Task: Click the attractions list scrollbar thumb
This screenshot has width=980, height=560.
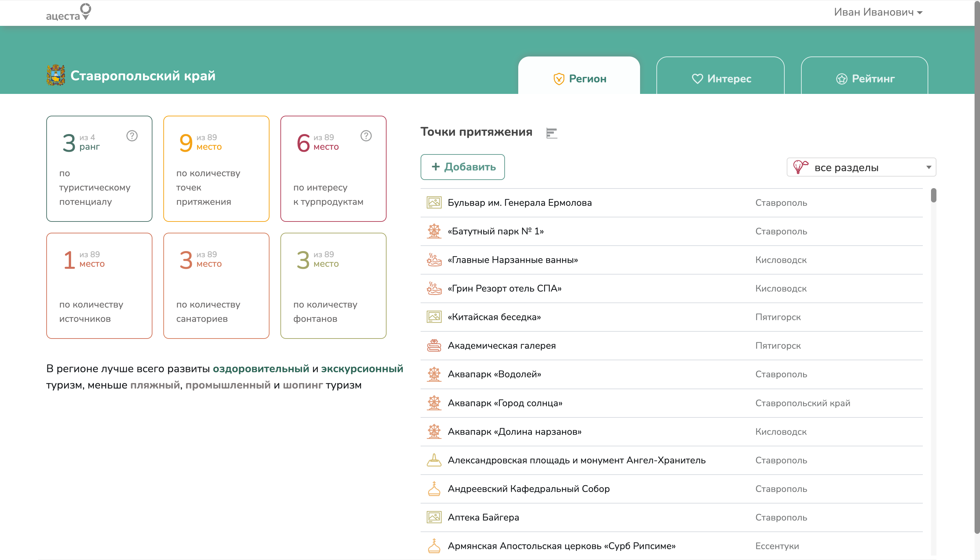Action: click(x=933, y=195)
